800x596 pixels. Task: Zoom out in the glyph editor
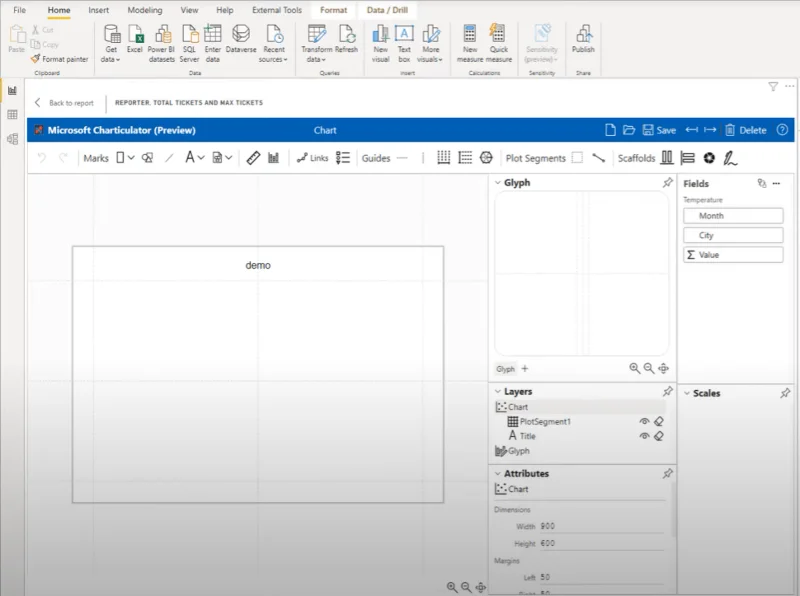(x=648, y=368)
